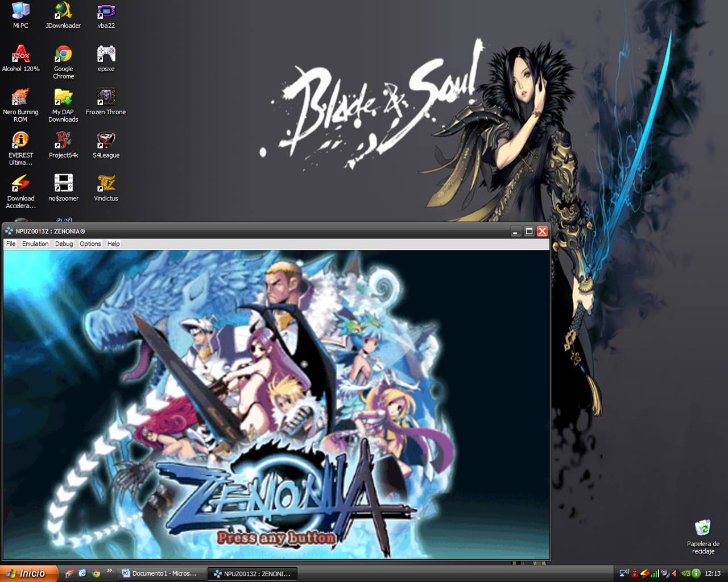Switch to Documento1 Microsoft Word taskbar button
The height and width of the screenshot is (582, 728).
point(160,573)
